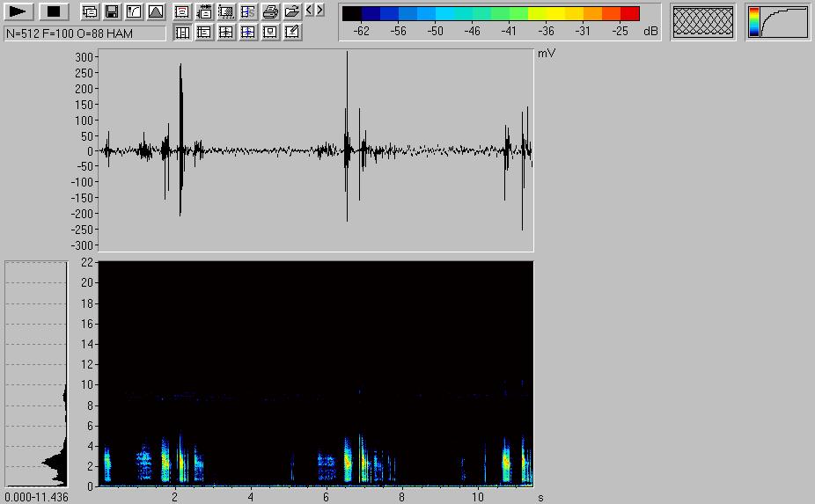The image size is (815, 504).
Task: Click the left arrow scroll button
Action: [x=309, y=11]
